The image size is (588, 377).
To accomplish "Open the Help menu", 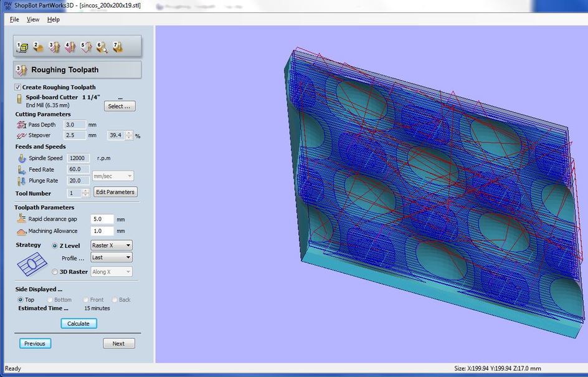I will coord(53,19).
